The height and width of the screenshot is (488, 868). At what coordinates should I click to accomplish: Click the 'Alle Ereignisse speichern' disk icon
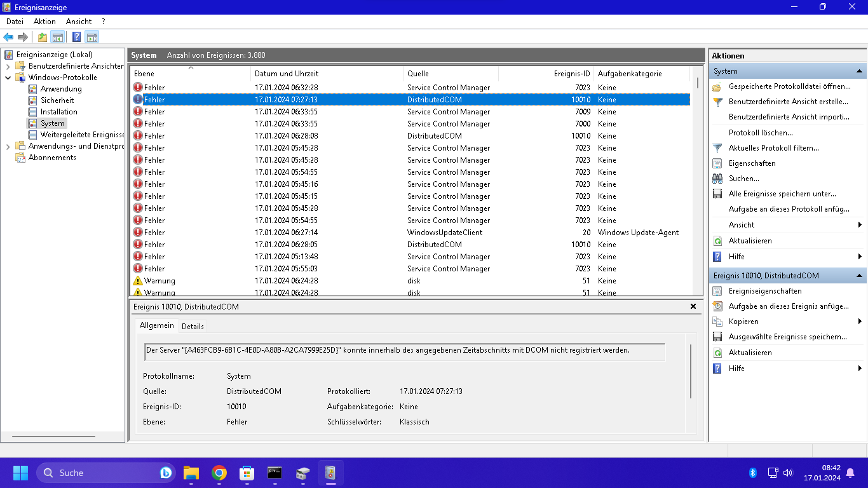tap(717, 193)
